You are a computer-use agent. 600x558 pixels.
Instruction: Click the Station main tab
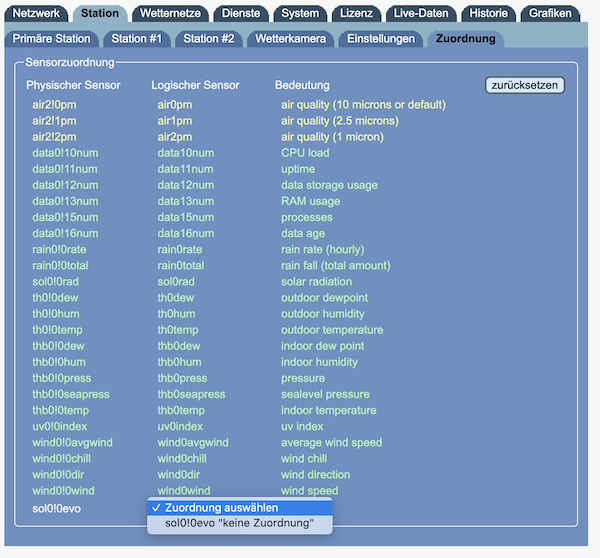pyautogui.click(x=101, y=14)
